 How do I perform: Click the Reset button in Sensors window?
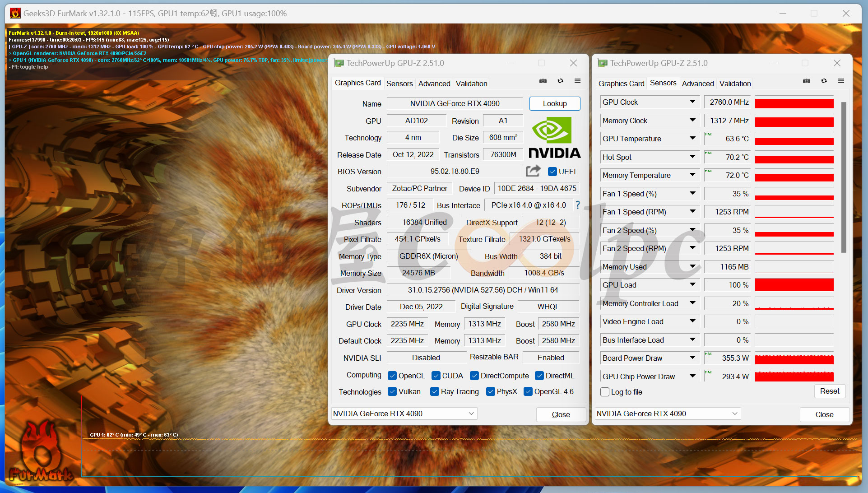coord(830,391)
